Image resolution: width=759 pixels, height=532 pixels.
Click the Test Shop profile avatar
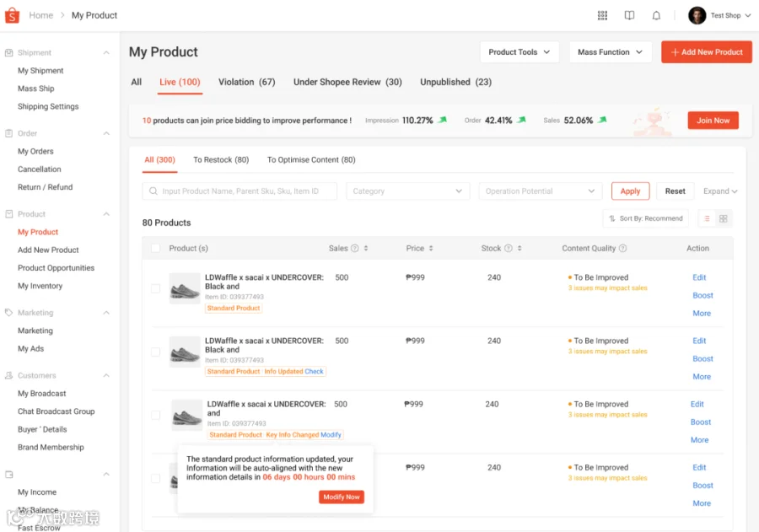[697, 15]
